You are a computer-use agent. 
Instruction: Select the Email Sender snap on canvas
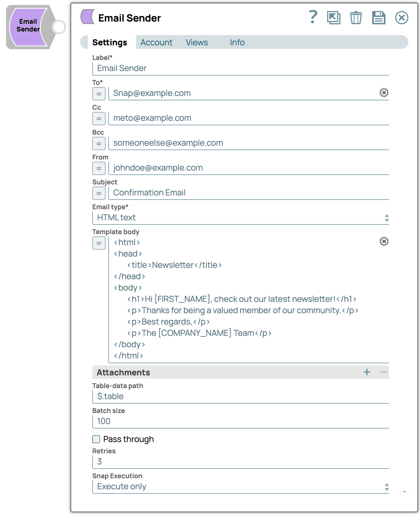point(28,27)
